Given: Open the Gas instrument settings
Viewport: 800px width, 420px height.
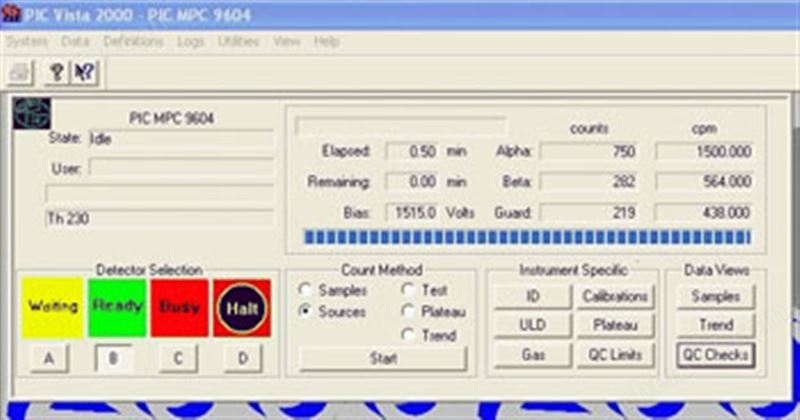Looking at the screenshot, I should pyautogui.click(x=533, y=355).
